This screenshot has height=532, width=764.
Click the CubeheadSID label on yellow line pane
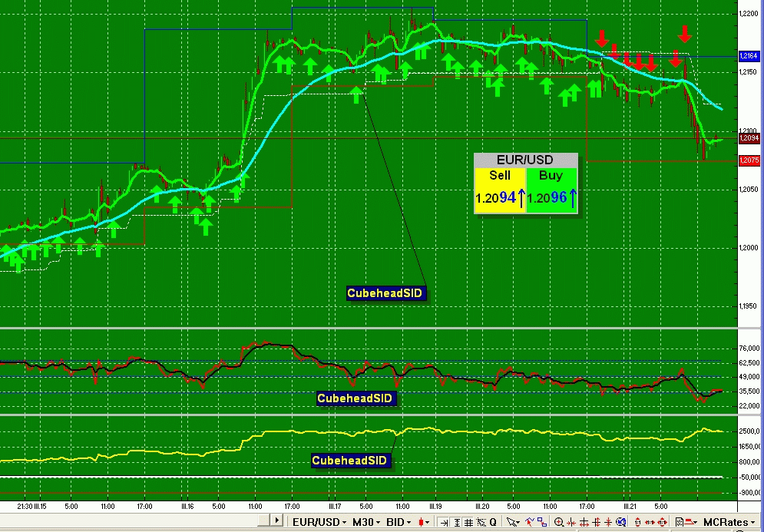coord(349,461)
